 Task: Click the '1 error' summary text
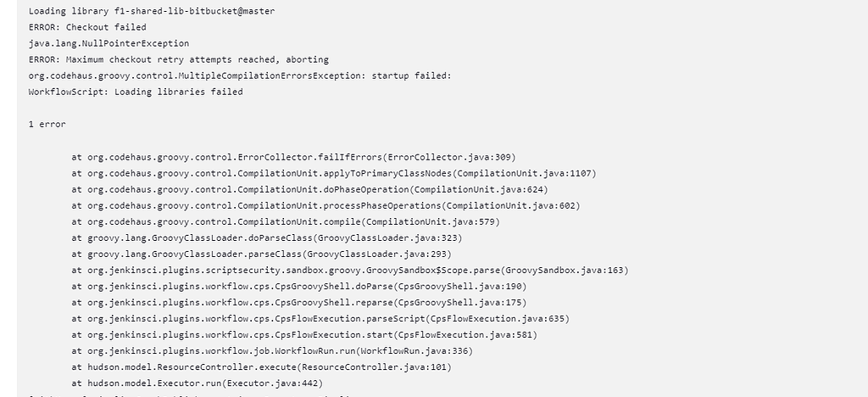pyautogui.click(x=47, y=124)
